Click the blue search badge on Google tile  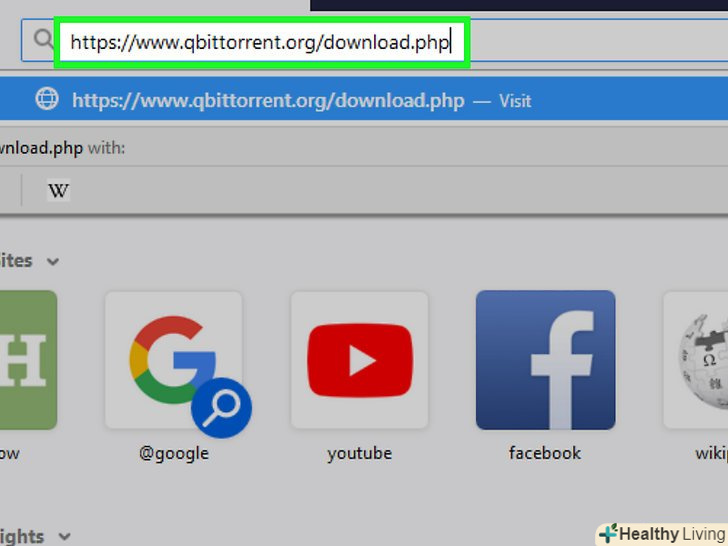pyautogui.click(x=221, y=408)
